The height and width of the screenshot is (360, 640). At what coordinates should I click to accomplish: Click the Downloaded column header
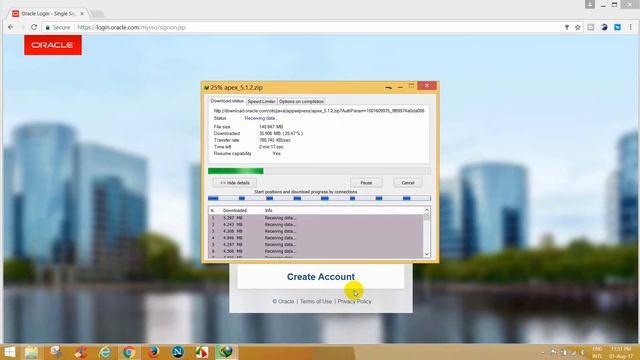point(235,210)
